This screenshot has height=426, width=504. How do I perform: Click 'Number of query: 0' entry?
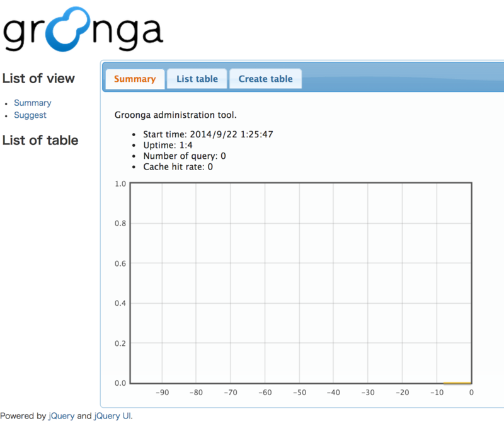click(185, 156)
